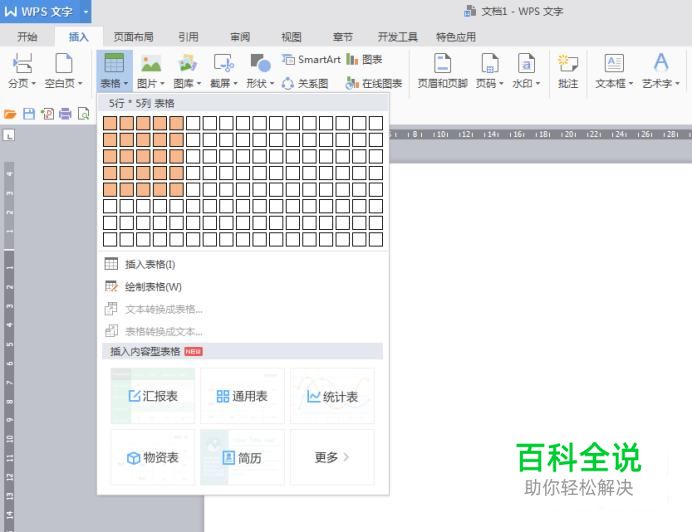Insert a SmartArt graphic
This screenshot has height=532, width=692.
[311, 59]
